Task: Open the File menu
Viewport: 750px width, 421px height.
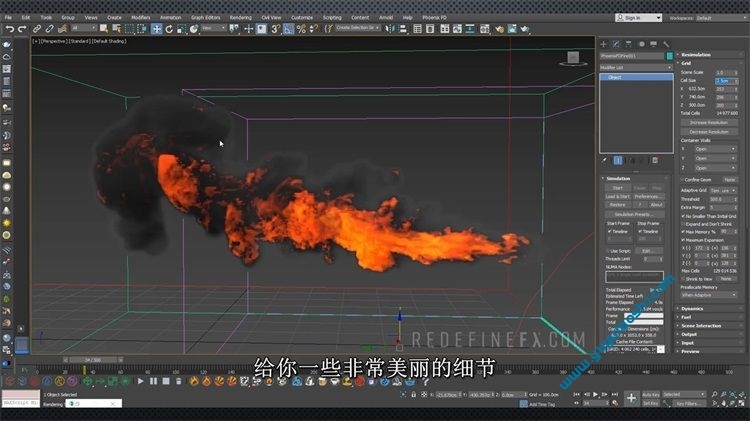Action: coord(8,17)
